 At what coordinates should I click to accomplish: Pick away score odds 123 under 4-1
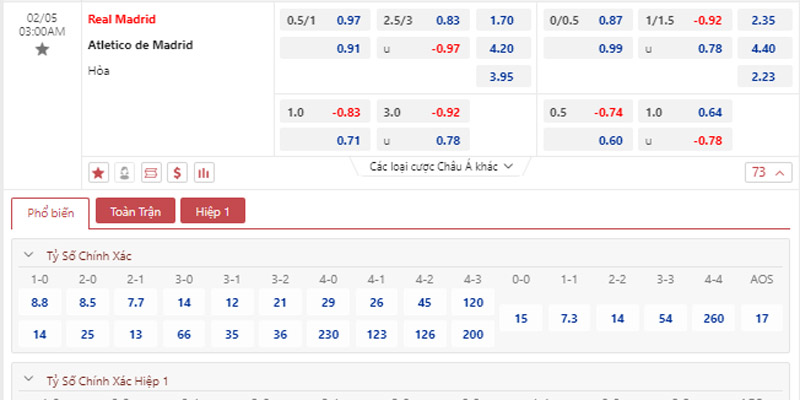point(377,334)
